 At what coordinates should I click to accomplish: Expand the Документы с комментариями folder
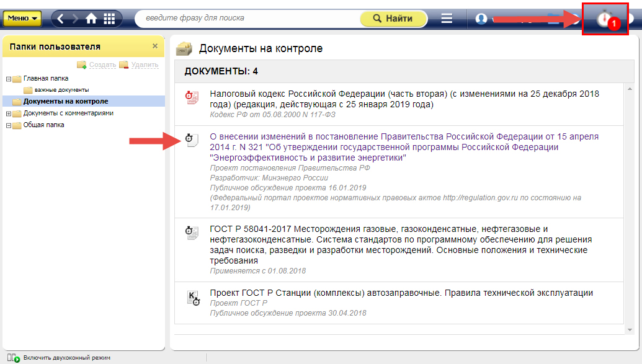coord(9,113)
